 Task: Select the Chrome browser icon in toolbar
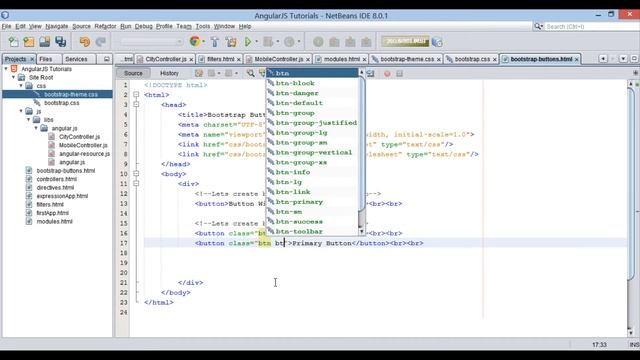click(195, 41)
